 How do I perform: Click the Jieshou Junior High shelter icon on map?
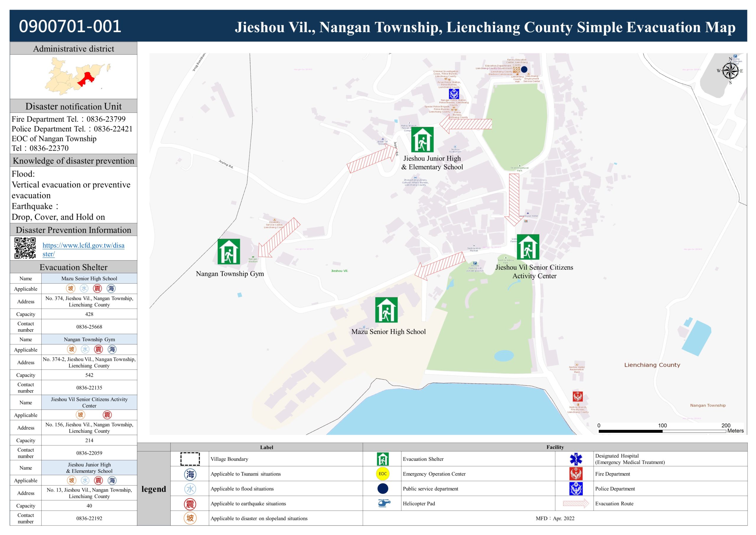(x=422, y=139)
